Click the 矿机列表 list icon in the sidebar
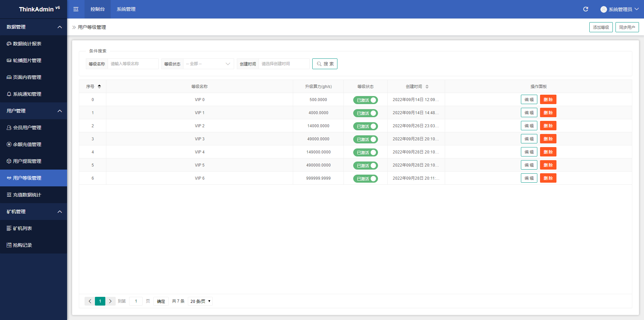Image resolution: width=644 pixels, height=320 pixels. coord(9,228)
